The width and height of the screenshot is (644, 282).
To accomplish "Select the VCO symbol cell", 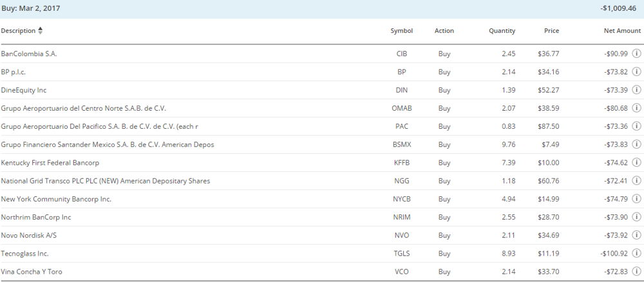I will click(401, 271).
